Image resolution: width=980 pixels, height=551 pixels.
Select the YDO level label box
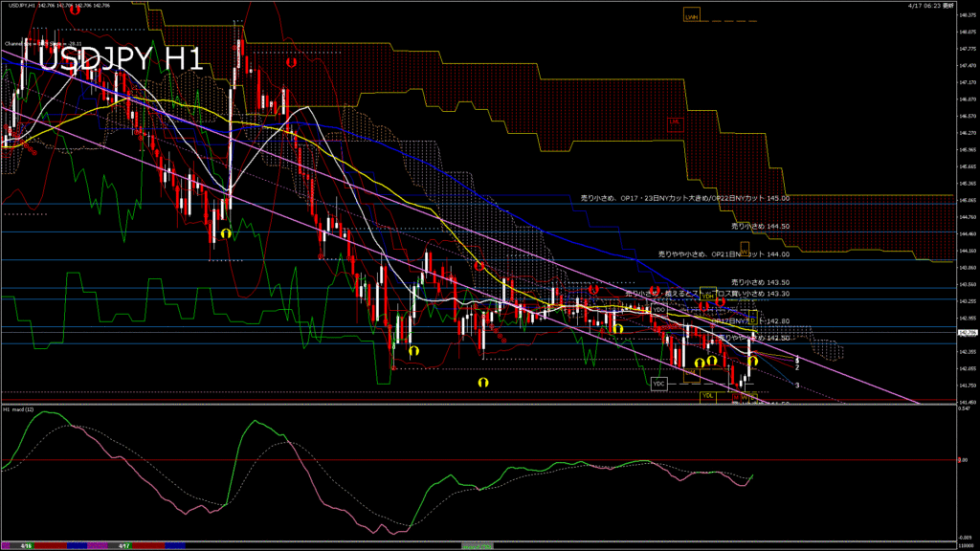658,310
